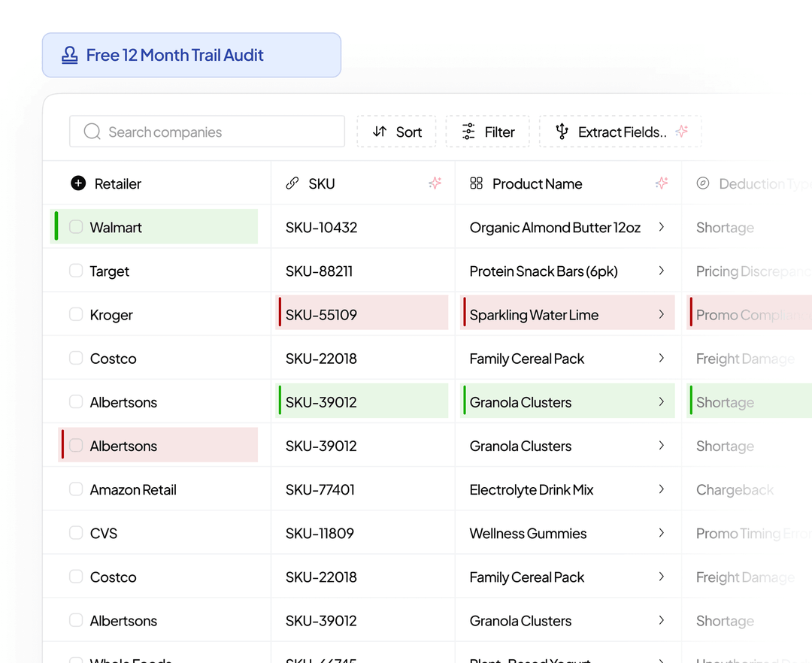Click the Deduction Type column header

(x=747, y=183)
